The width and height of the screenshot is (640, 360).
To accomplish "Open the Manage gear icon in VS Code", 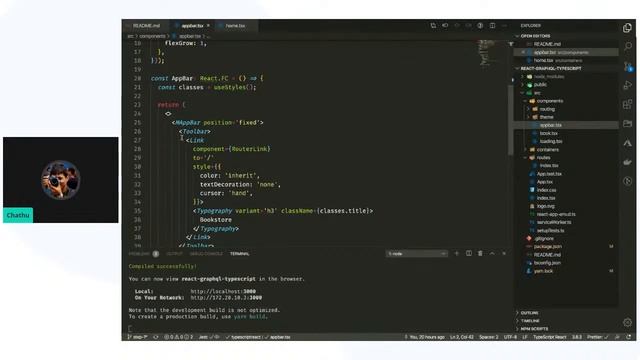I will pos(628,322).
